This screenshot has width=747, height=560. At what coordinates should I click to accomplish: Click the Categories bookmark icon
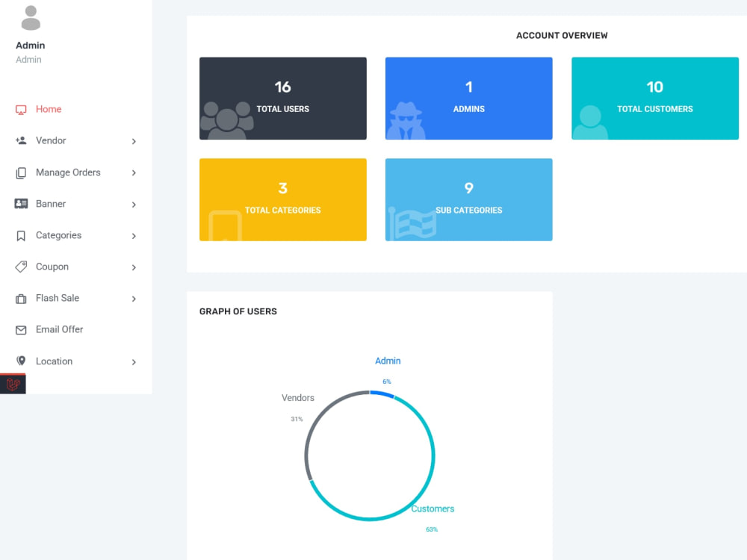coord(21,236)
